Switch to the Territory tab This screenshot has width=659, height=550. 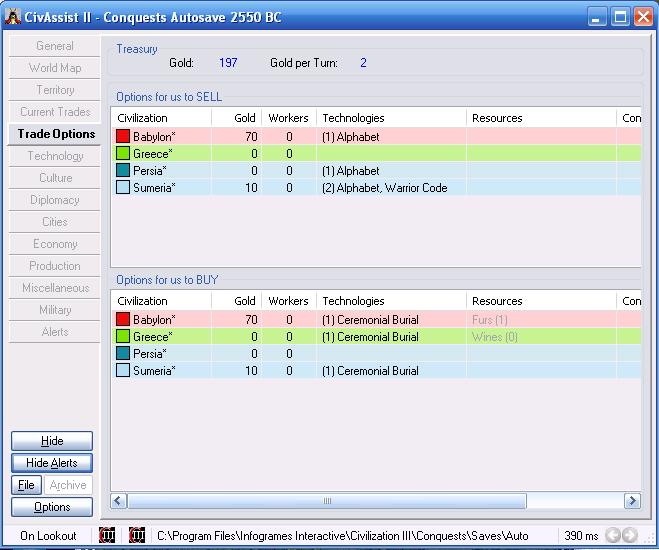click(55, 90)
